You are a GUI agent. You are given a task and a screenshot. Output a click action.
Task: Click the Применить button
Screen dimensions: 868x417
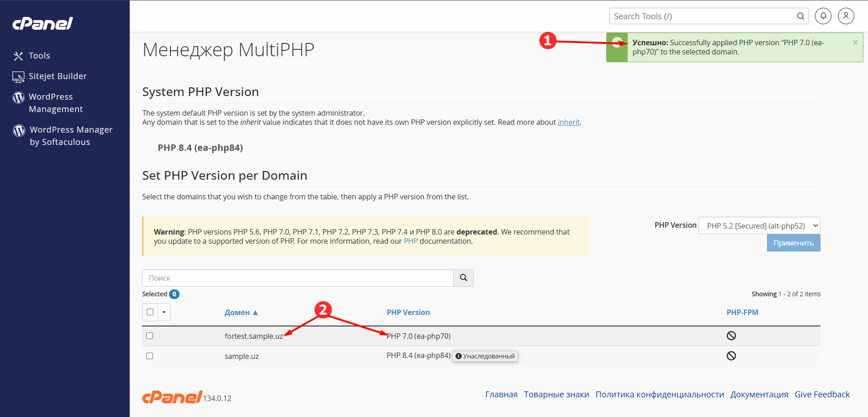click(794, 243)
